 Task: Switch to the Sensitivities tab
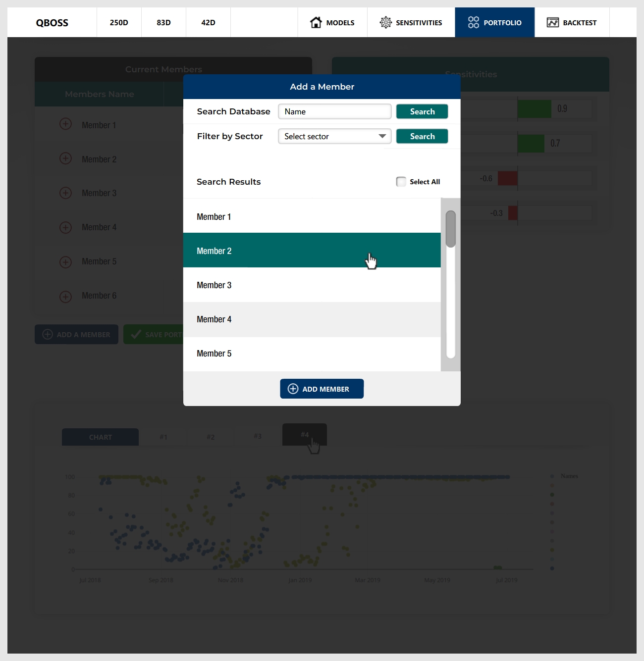[x=411, y=22]
